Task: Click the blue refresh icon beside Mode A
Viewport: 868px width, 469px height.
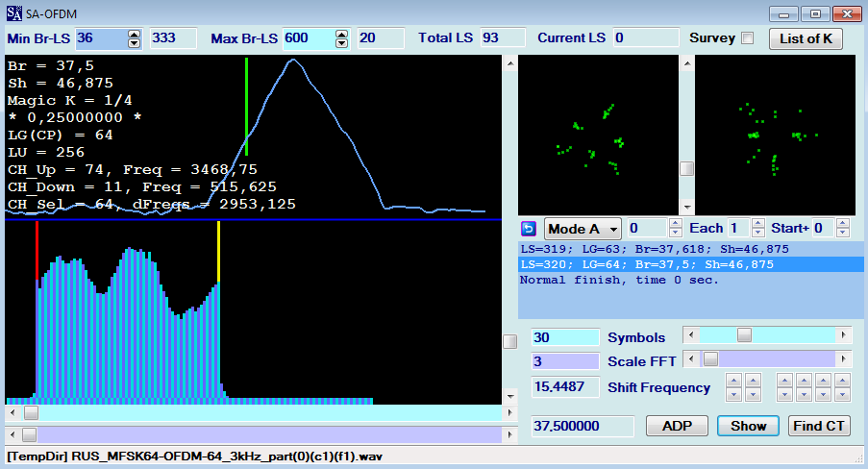Action: click(529, 228)
